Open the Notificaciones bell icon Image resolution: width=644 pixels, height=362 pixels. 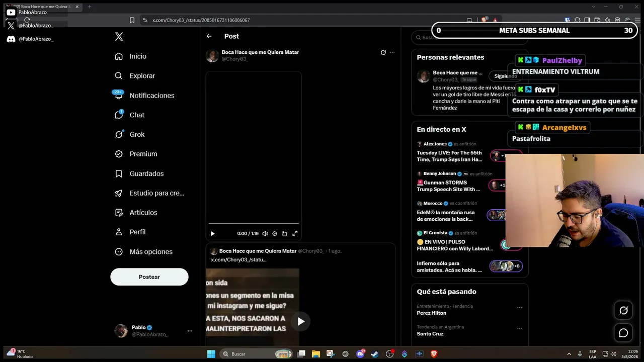[x=119, y=95]
